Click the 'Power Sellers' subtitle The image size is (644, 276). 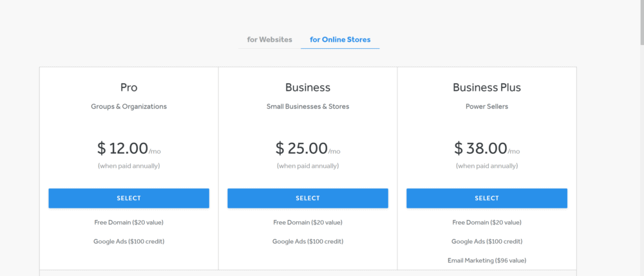click(487, 107)
